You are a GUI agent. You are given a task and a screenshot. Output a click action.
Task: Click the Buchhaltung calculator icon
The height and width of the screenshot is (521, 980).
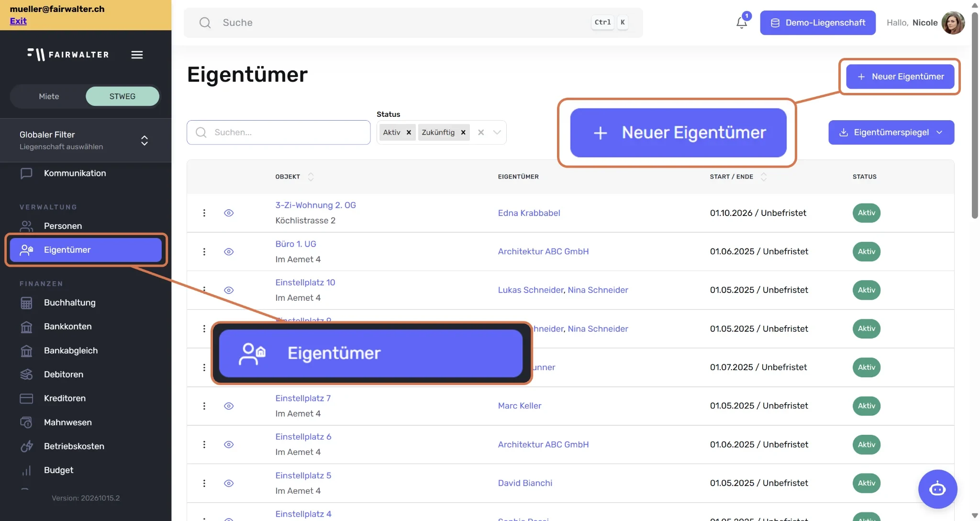click(x=26, y=303)
